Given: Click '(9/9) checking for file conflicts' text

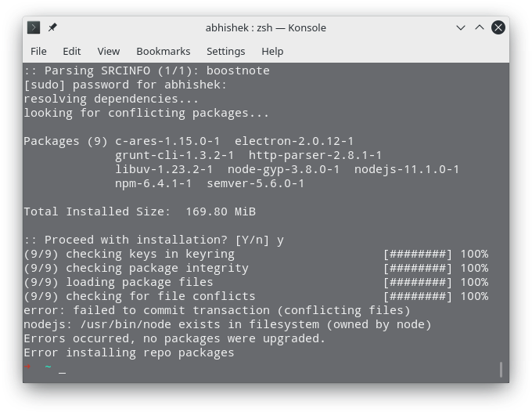Looking at the screenshot, I should point(139,297).
